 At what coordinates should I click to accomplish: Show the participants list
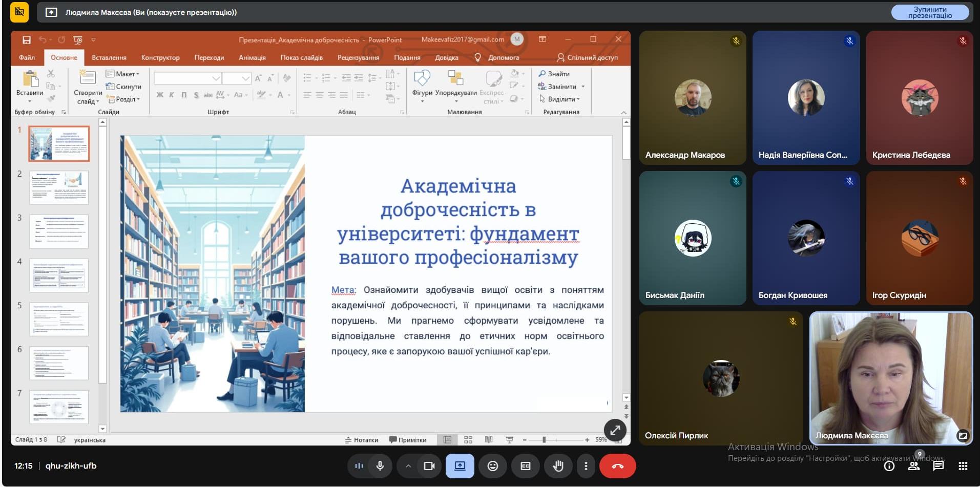click(913, 466)
